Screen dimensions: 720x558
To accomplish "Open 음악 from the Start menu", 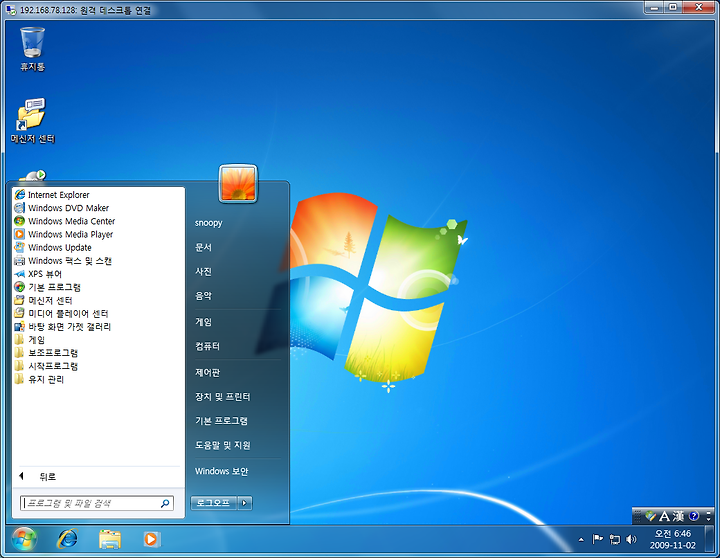I will (203, 296).
